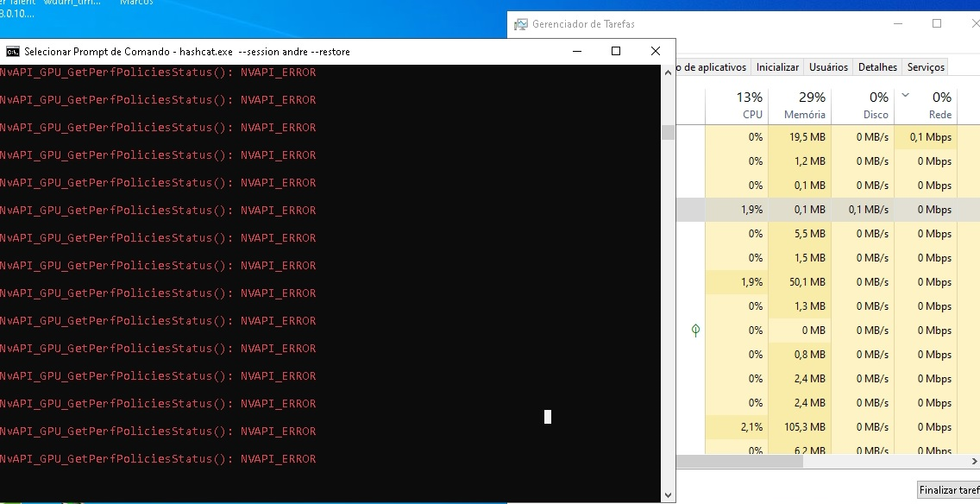This screenshot has height=504, width=980.
Task: Click the maximize icon of the Command Prompt window
Action: click(615, 51)
